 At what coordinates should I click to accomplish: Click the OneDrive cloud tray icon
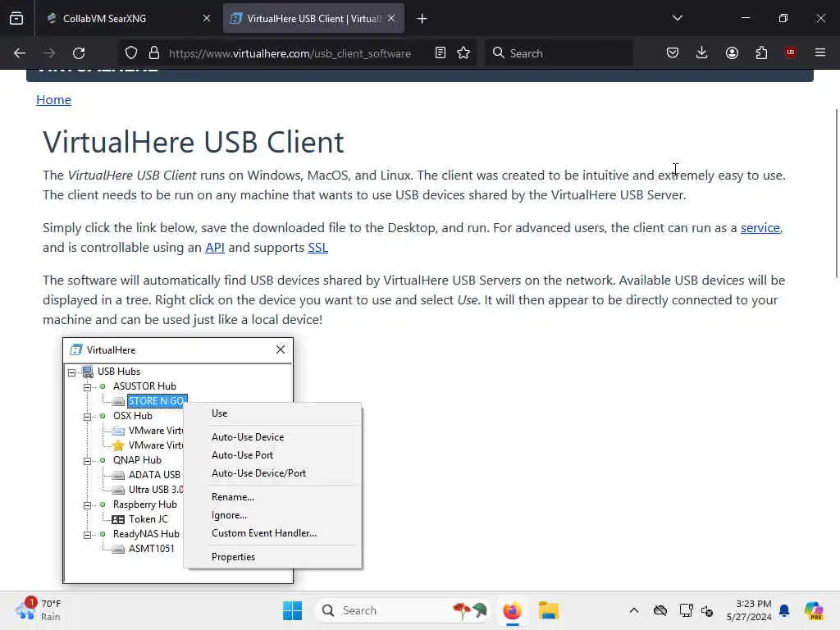(x=660, y=610)
